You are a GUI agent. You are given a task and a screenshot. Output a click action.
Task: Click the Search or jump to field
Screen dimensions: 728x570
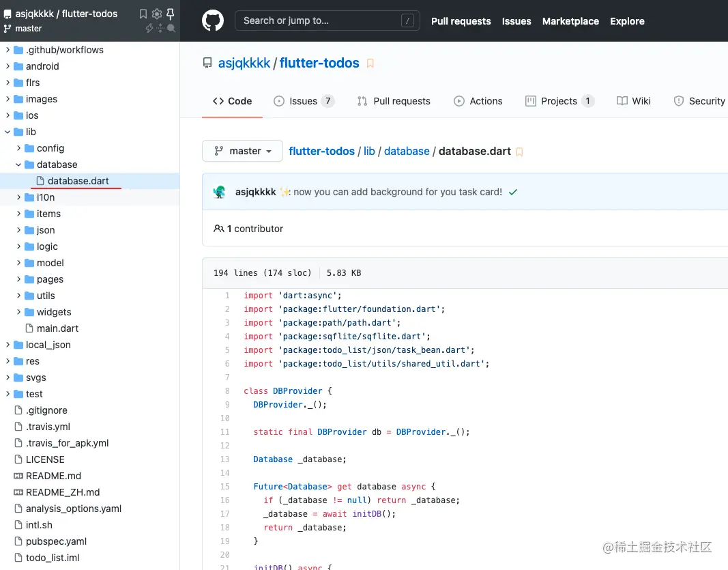[327, 21]
